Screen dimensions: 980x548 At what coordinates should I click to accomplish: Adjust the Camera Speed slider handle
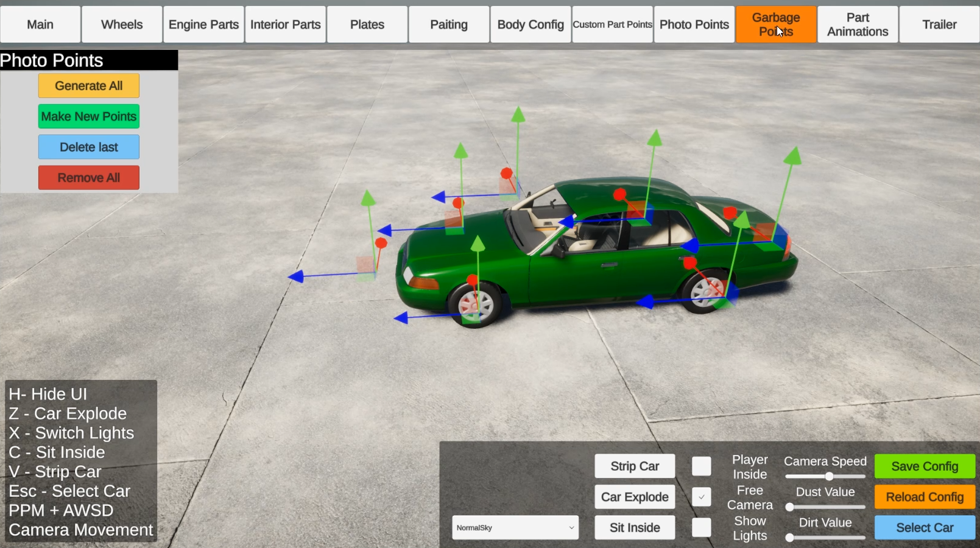pos(829,476)
